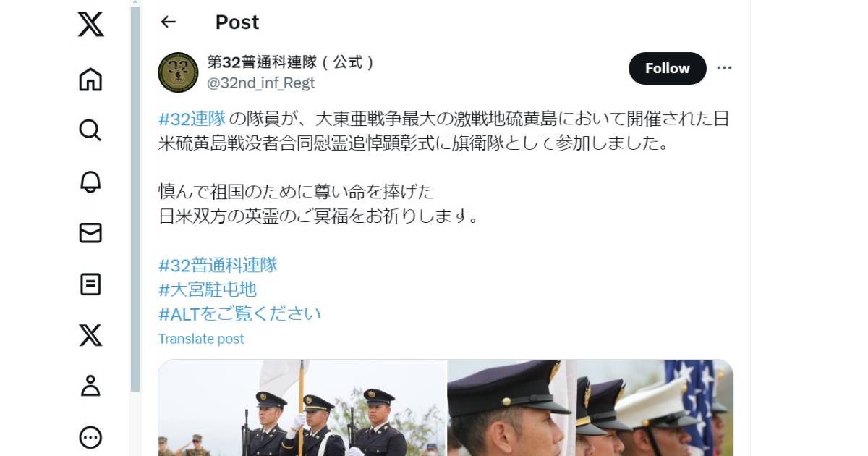This screenshot has width=868, height=456.
Task: Open hashtag #32普通科連隊
Action: pos(218,265)
